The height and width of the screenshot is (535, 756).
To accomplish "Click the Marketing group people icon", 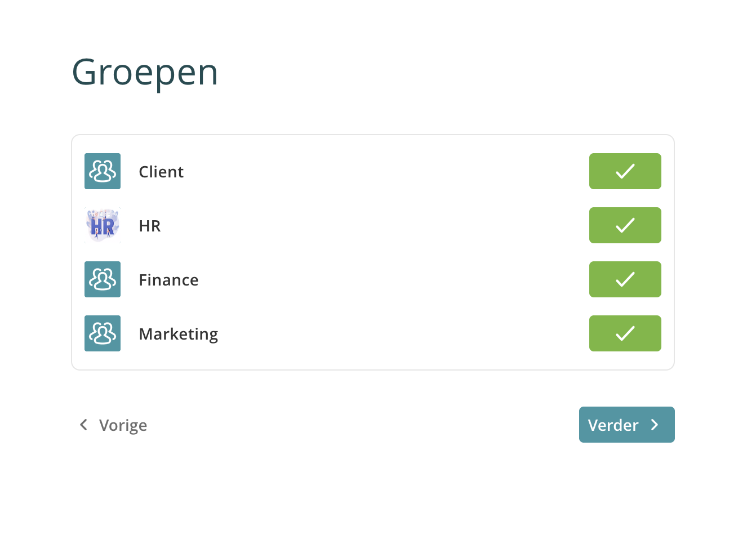I will [103, 333].
